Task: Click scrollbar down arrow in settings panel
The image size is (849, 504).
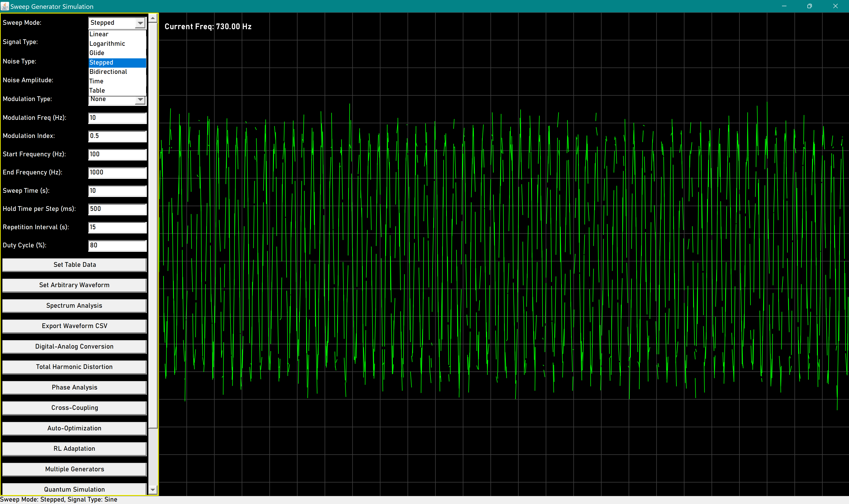Action: [153, 490]
